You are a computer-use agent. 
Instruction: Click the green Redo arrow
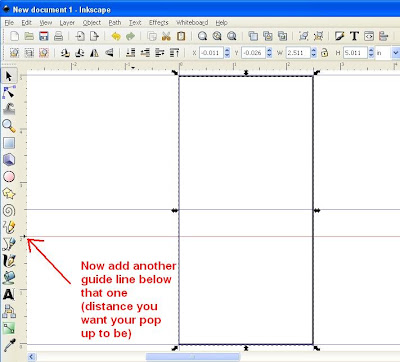(130, 36)
